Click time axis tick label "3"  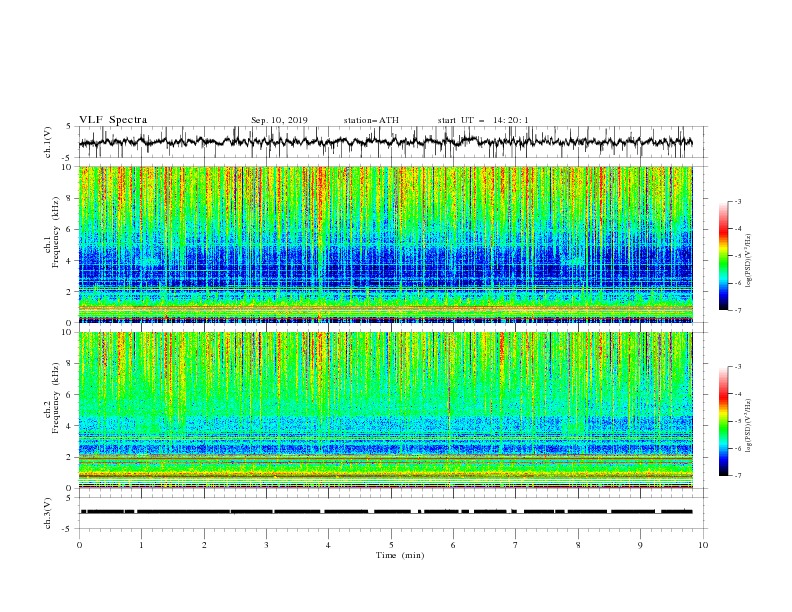pos(266,545)
